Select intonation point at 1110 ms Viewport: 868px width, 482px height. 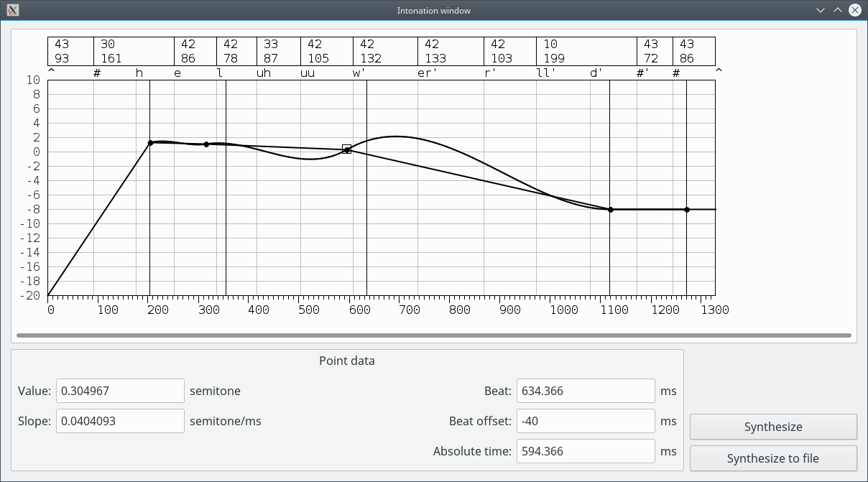(611, 210)
